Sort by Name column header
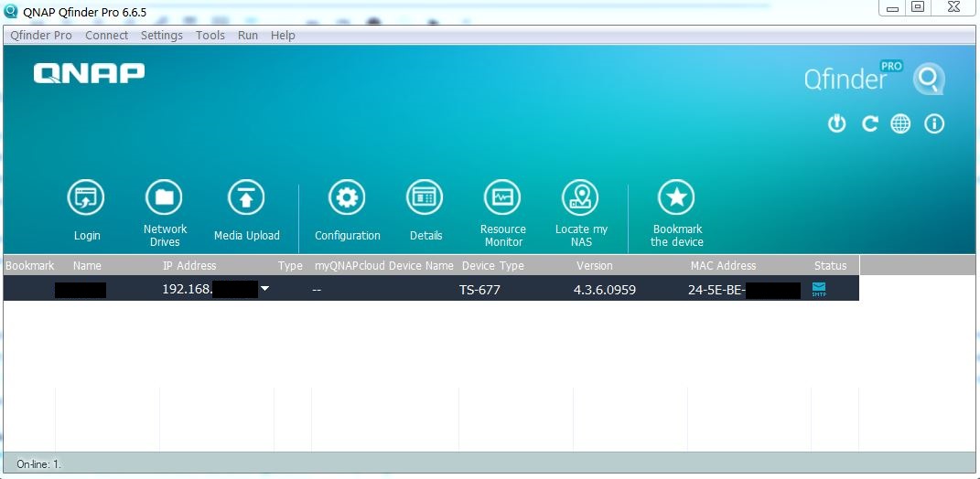Viewport: 980px width, 479px height. coord(87,265)
